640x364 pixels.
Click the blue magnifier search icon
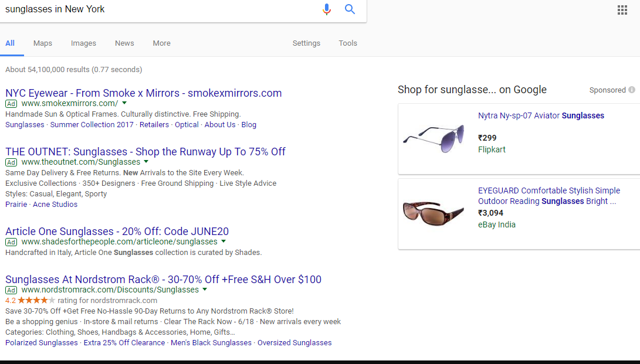350,9
